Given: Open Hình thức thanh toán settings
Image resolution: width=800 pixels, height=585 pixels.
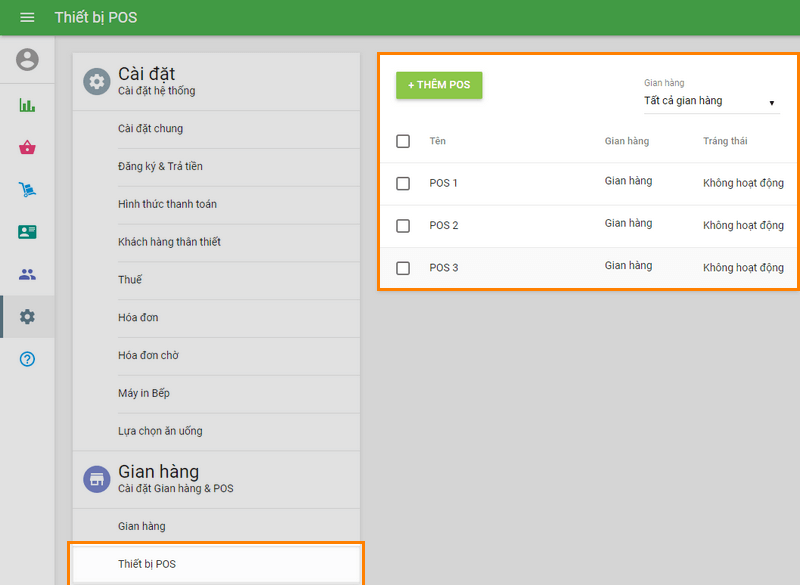Looking at the screenshot, I should [x=167, y=204].
